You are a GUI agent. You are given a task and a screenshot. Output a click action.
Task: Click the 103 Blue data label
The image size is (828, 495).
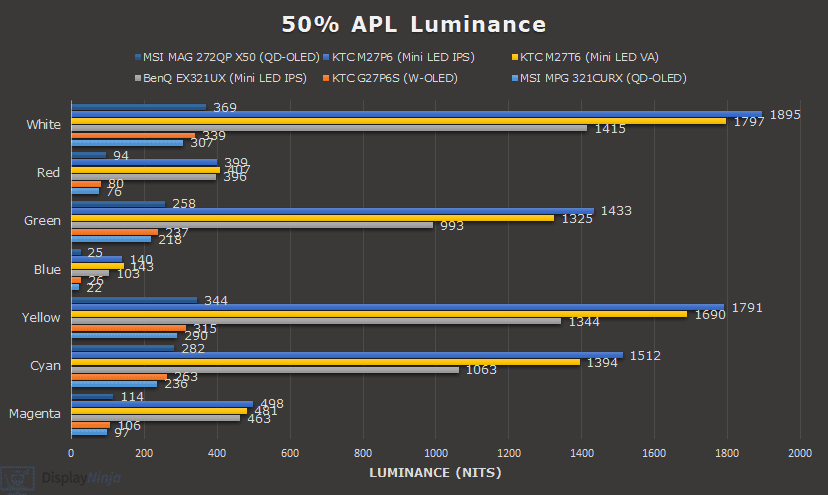pyautogui.click(x=128, y=274)
